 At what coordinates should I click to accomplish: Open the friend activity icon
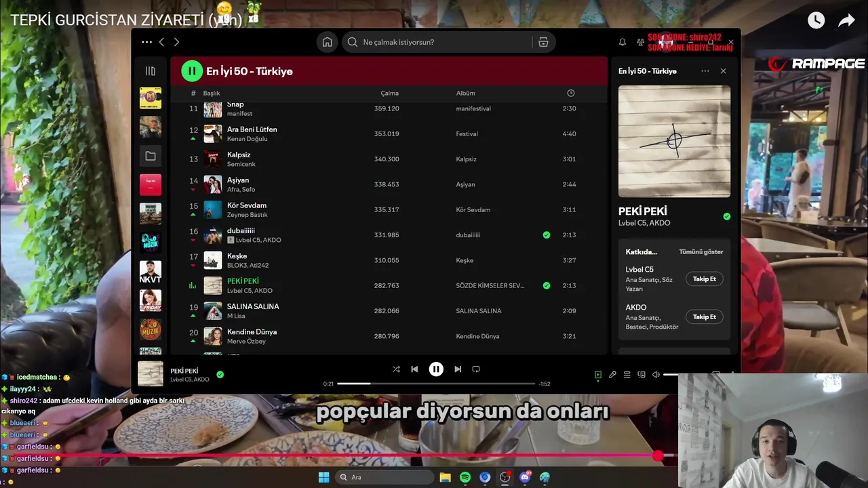pyautogui.click(x=640, y=42)
